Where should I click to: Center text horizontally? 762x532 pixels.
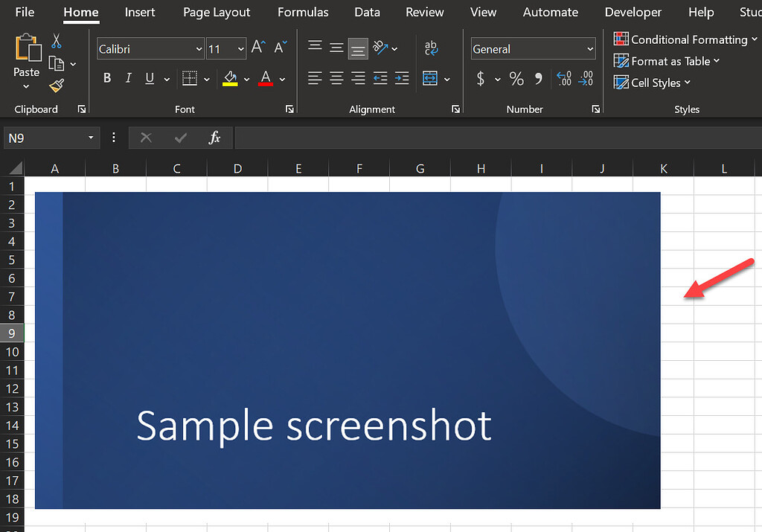click(336, 78)
